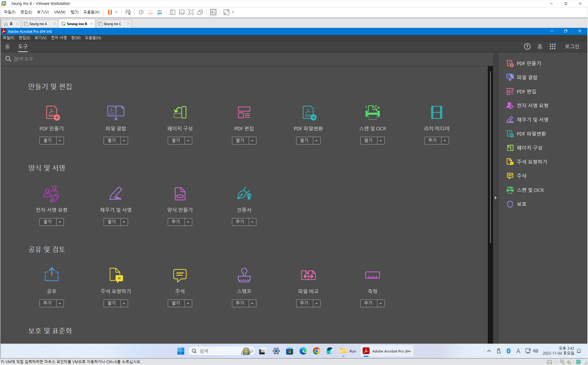Expand dropdown arrow beside 리치 미디어 추가
The width and height of the screenshot is (588, 365).
coord(445,141)
